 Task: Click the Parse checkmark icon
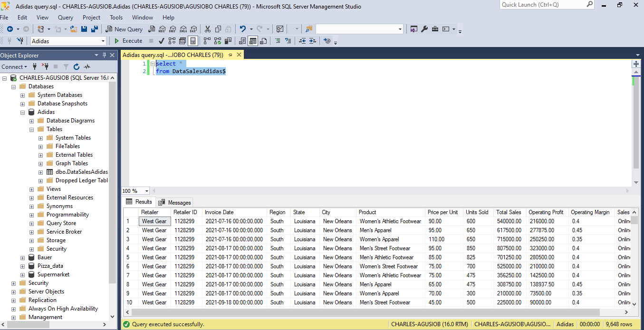(x=162, y=41)
